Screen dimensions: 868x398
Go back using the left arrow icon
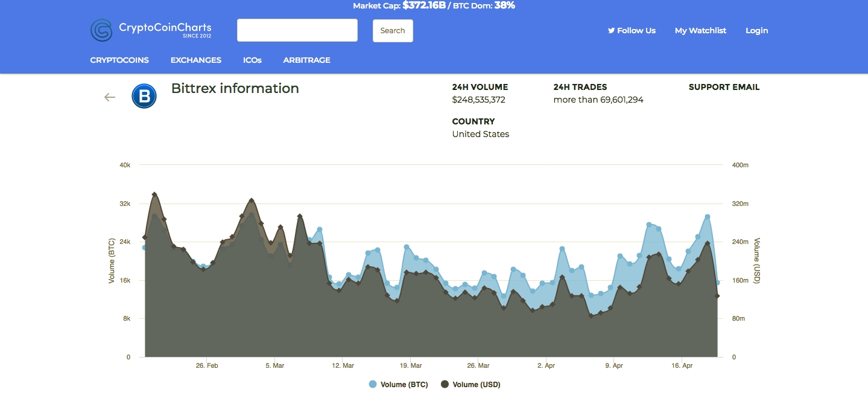click(109, 97)
